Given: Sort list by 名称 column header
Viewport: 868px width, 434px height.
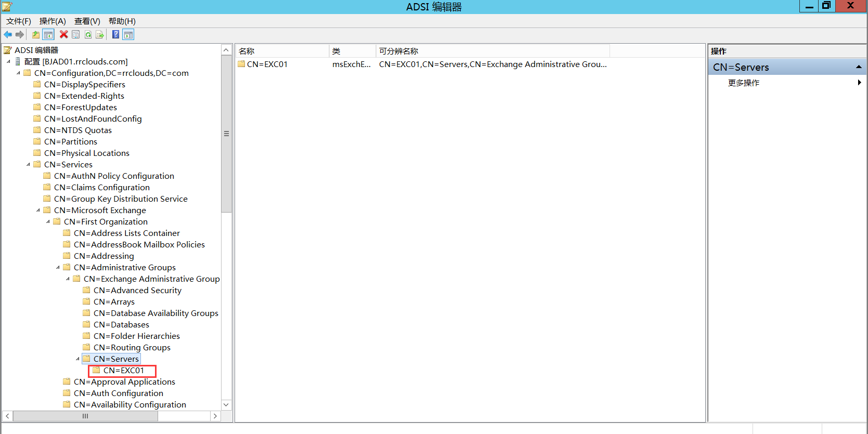Looking at the screenshot, I should click(282, 51).
